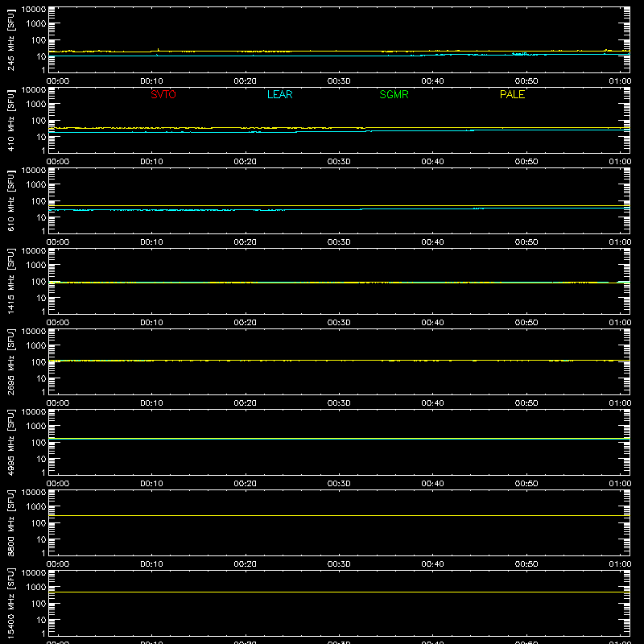The image size is (644, 644).
Task: Click the yellow trace in the 8800 MHz plot
Action: pos(339,515)
